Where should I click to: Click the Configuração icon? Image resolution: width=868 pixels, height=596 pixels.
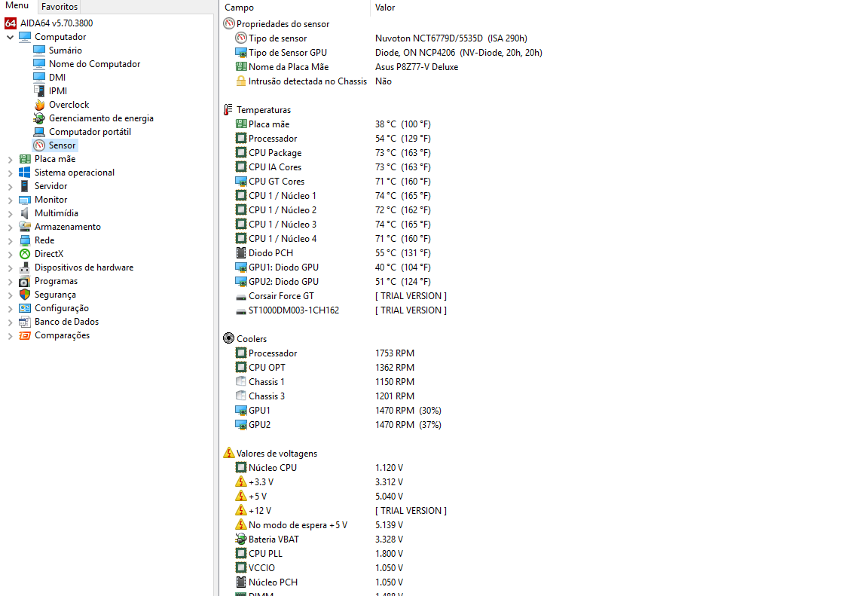click(24, 308)
